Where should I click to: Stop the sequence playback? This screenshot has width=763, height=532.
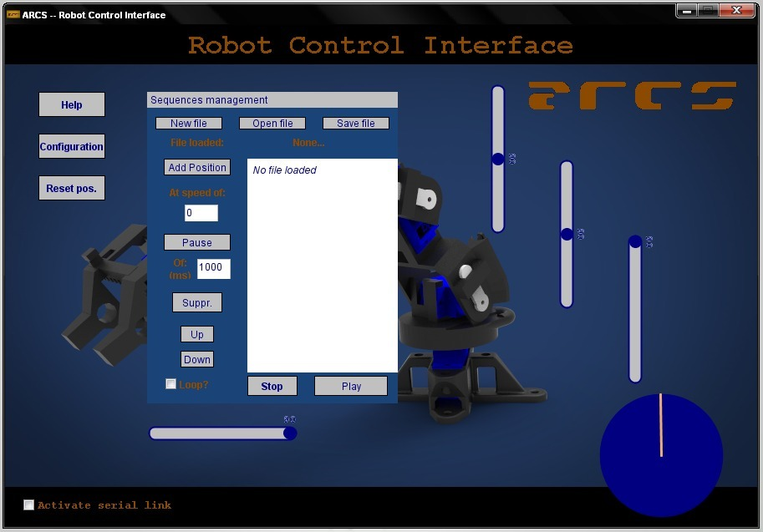[x=272, y=385]
